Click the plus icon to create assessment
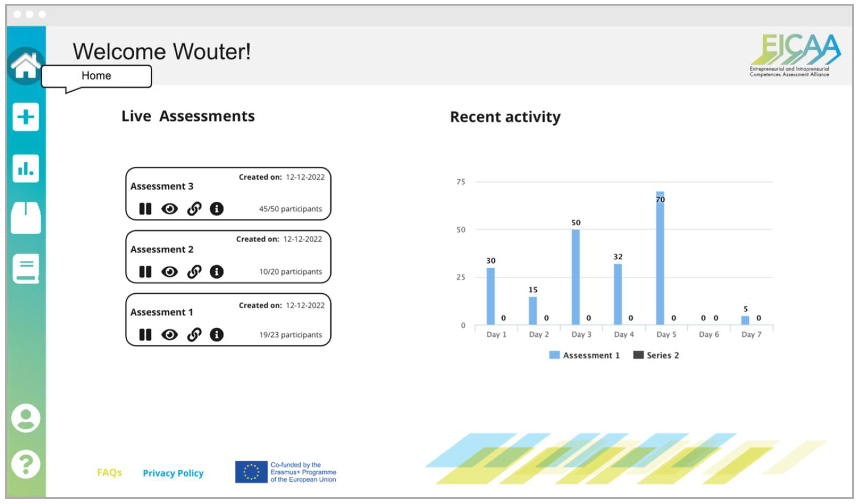 pyautogui.click(x=26, y=117)
